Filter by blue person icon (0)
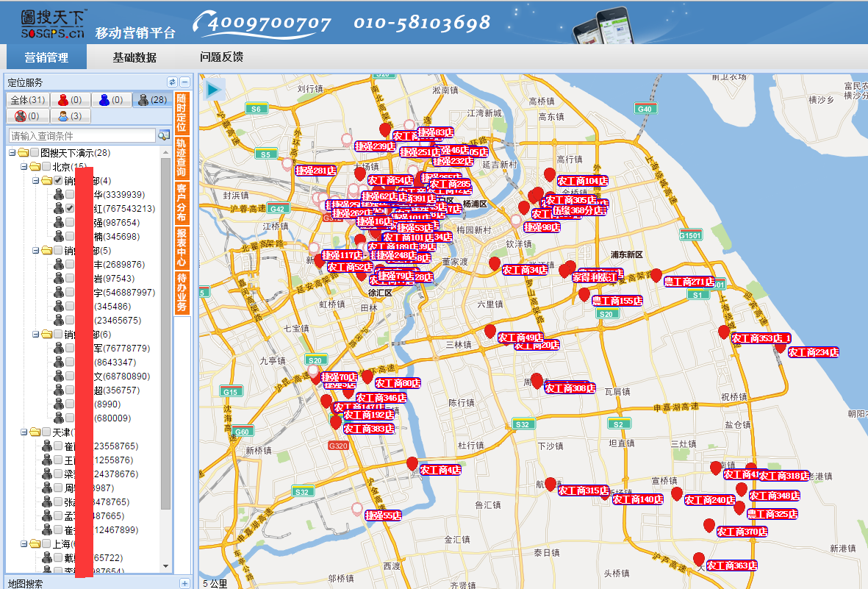Image resolution: width=868 pixels, height=589 pixels. (111, 100)
